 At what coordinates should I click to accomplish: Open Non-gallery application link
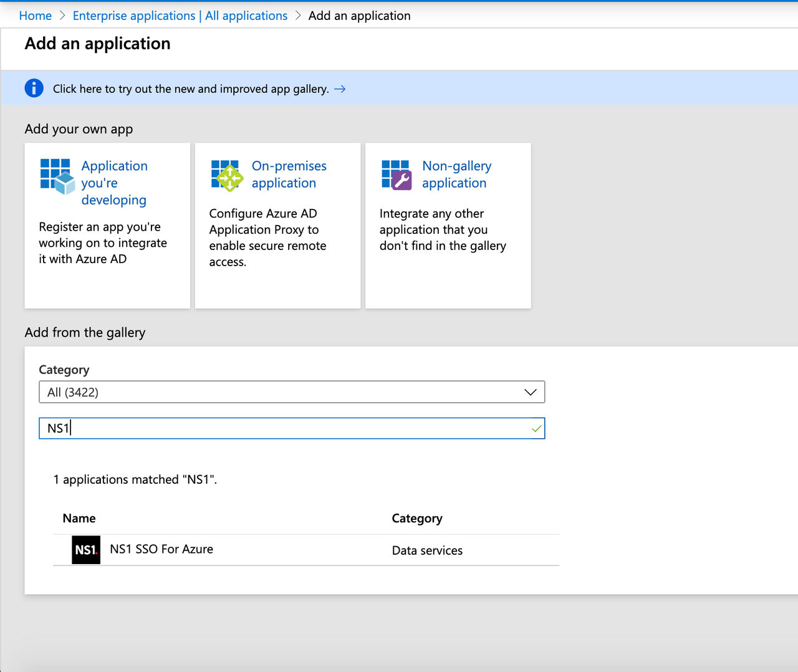457,175
